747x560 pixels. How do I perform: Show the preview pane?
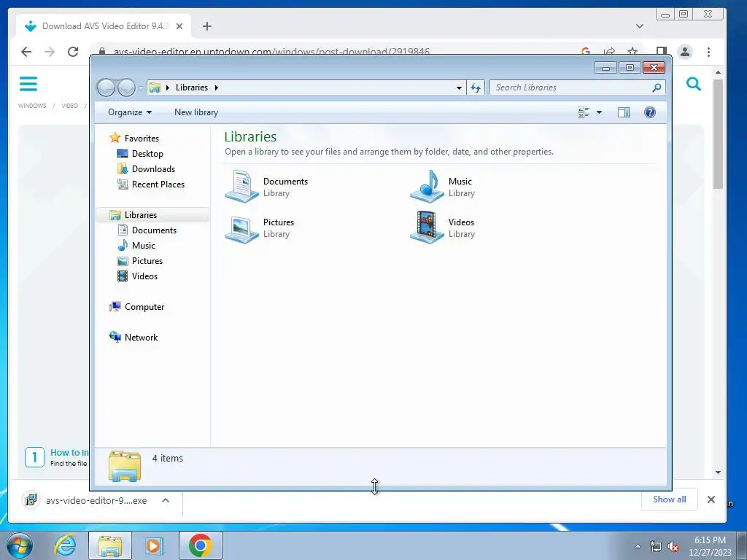[623, 112]
